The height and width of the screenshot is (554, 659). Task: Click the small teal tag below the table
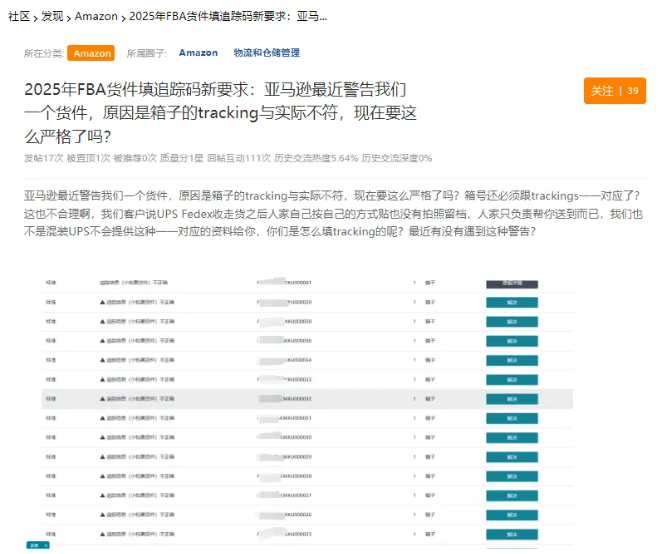(x=38, y=545)
